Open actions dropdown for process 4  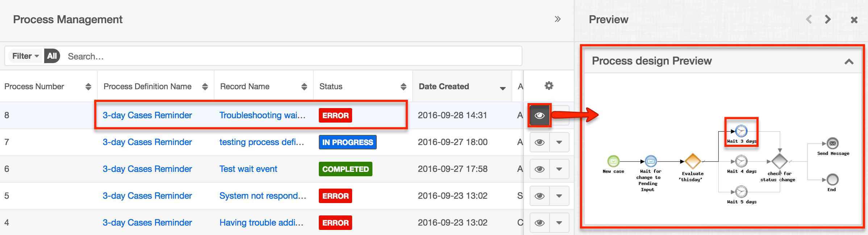coord(559,223)
